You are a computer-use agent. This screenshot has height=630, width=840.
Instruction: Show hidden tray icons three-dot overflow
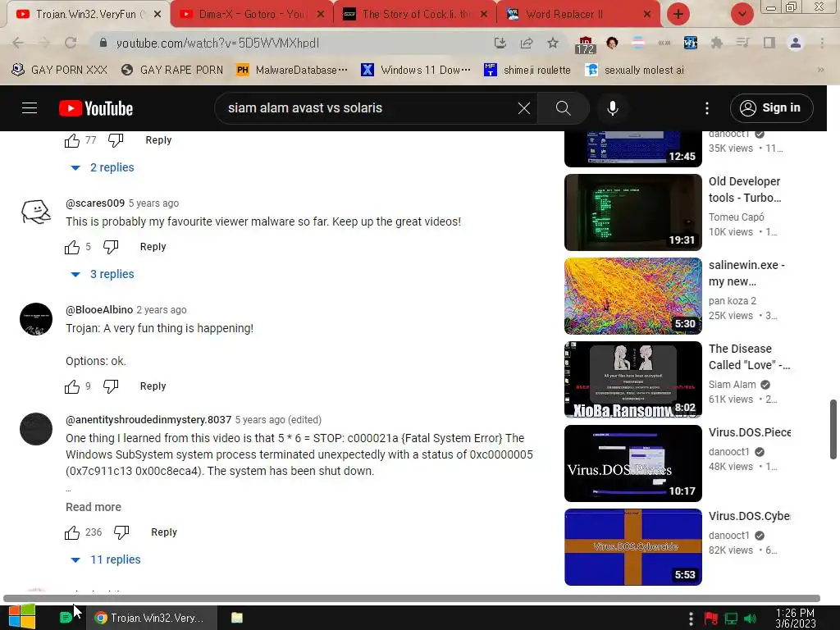pos(691,619)
